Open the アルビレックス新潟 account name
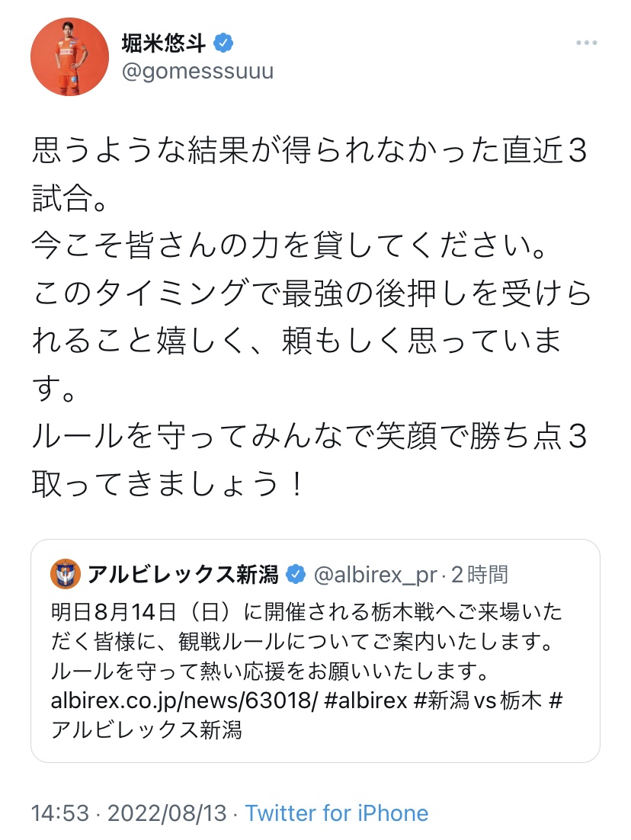Screen dimensions: 631x840 (x=183, y=574)
